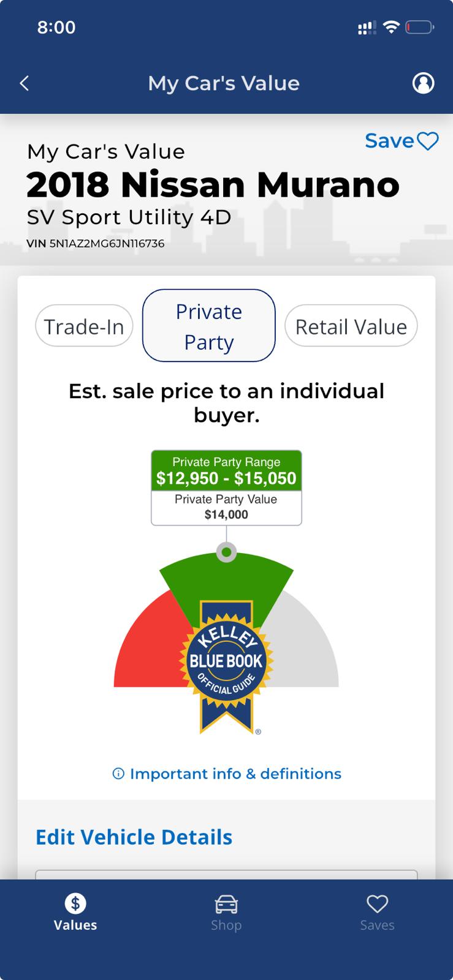This screenshot has height=980, width=453.
Task: Tap the Private Party Range price box
Action: click(x=226, y=470)
